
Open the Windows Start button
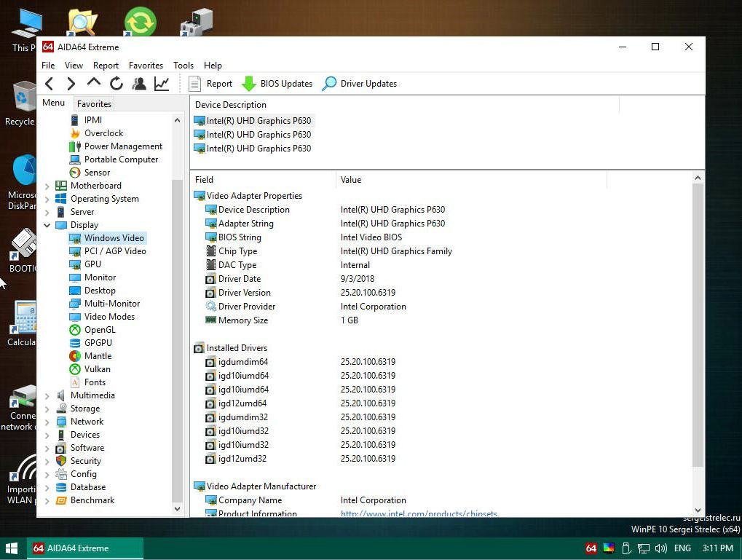12,548
